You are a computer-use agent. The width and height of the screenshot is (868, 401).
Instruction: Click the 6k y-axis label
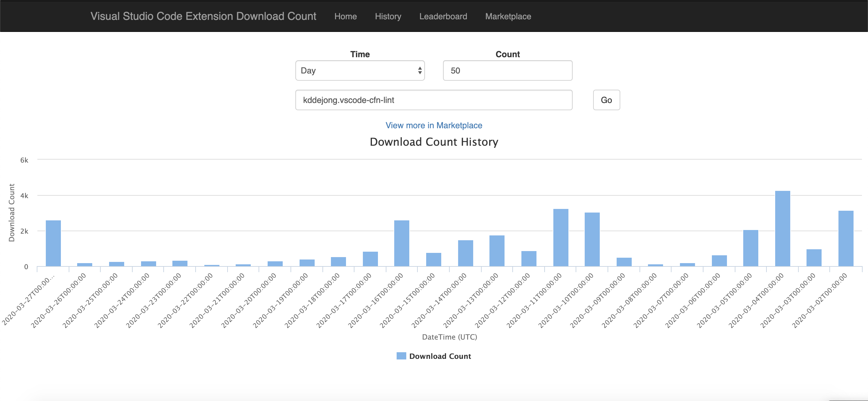pos(24,160)
